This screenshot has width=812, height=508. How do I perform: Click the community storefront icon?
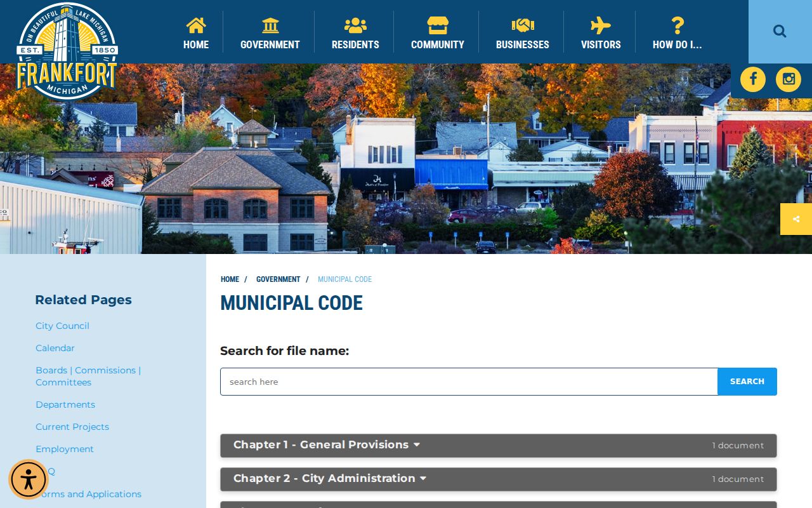coord(438,25)
